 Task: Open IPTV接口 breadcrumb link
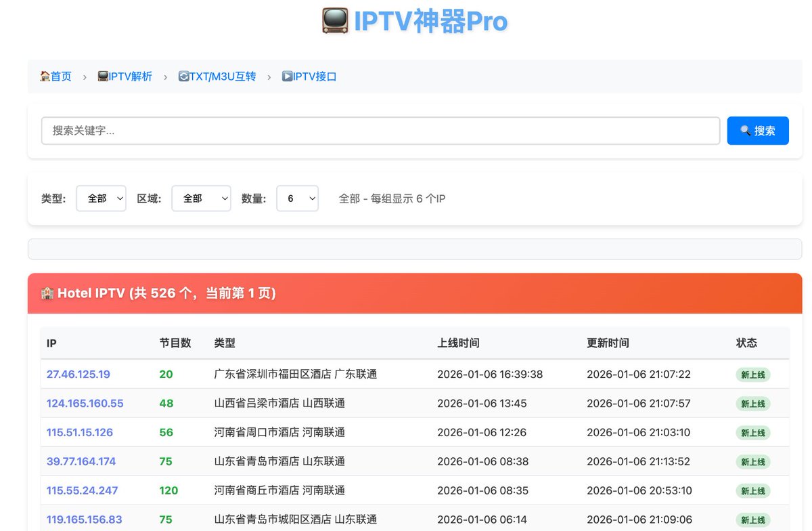(309, 77)
